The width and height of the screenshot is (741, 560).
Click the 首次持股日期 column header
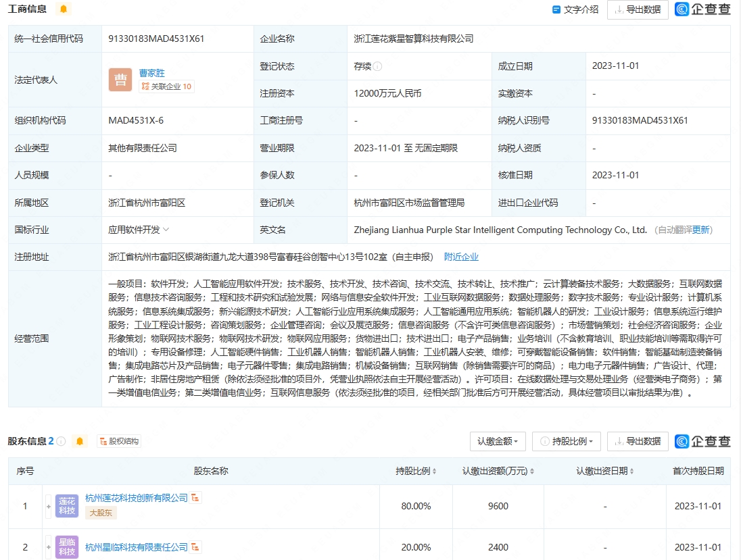coord(698,471)
